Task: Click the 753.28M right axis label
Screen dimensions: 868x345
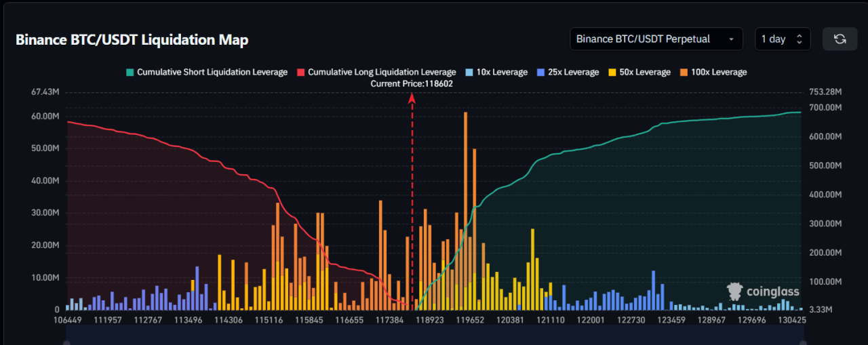Action: pyautogui.click(x=825, y=92)
